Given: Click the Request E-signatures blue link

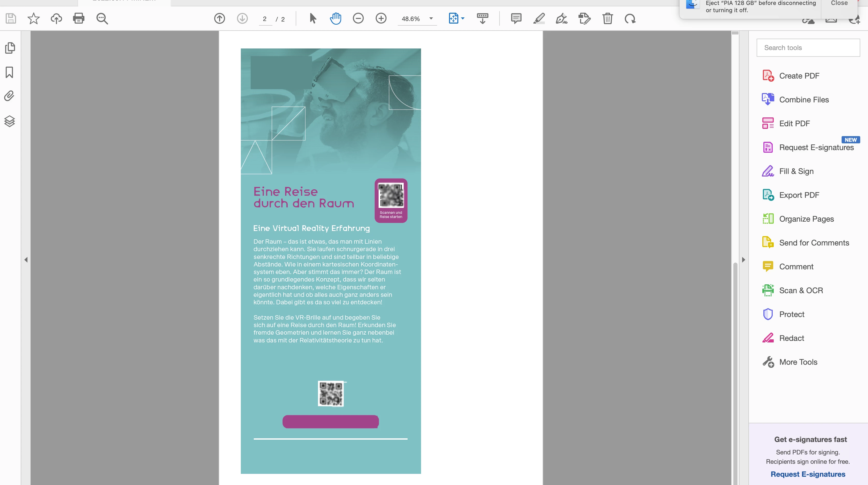Looking at the screenshot, I should (808, 474).
